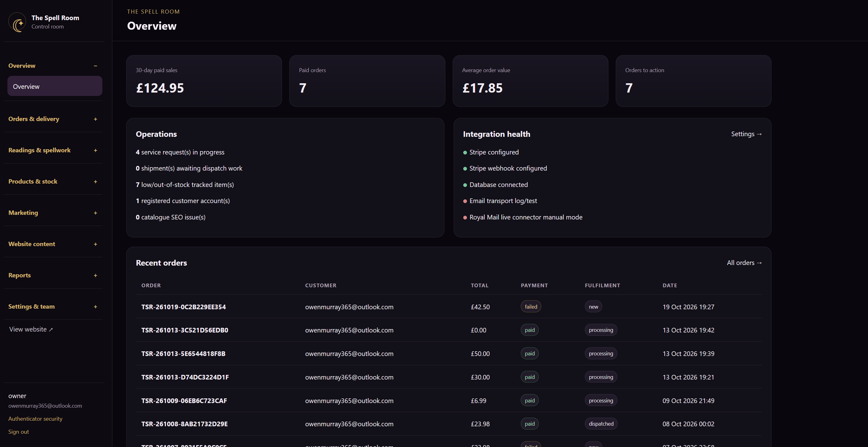Open the All orders link

click(744, 263)
